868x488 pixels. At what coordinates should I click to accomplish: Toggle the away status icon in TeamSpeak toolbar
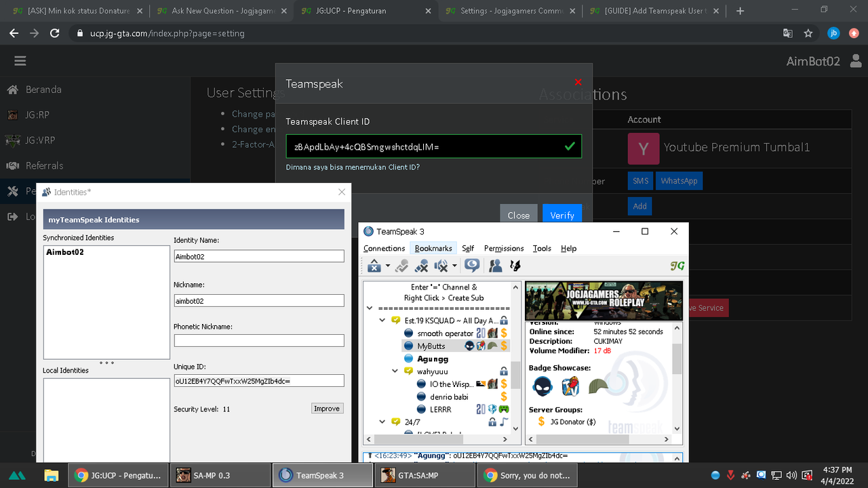click(x=402, y=266)
